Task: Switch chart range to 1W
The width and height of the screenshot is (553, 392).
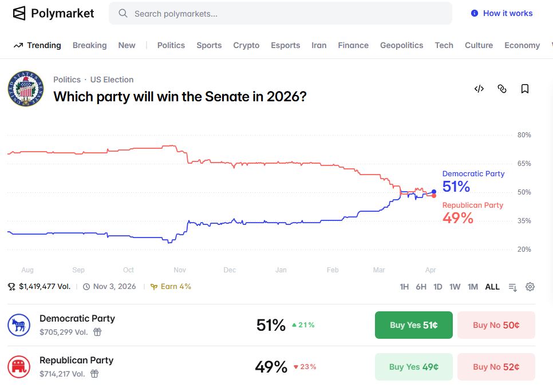Action: click(x=455, y=287)
